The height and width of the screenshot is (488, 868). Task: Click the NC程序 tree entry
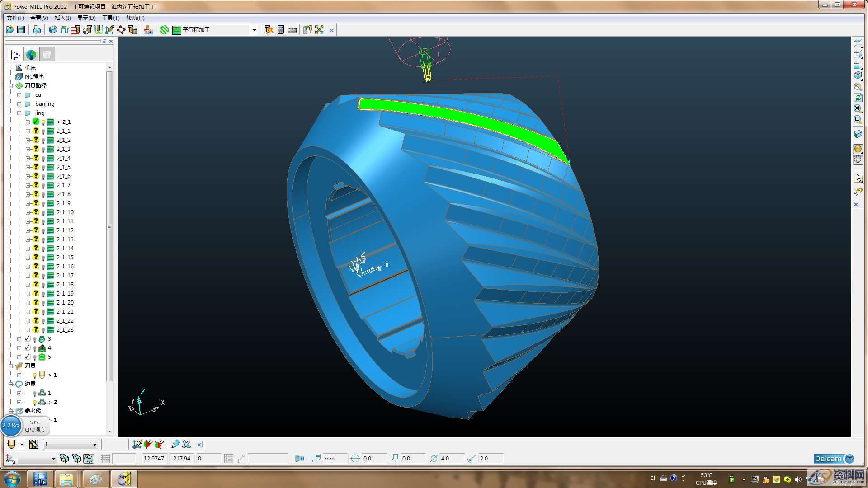34,76
